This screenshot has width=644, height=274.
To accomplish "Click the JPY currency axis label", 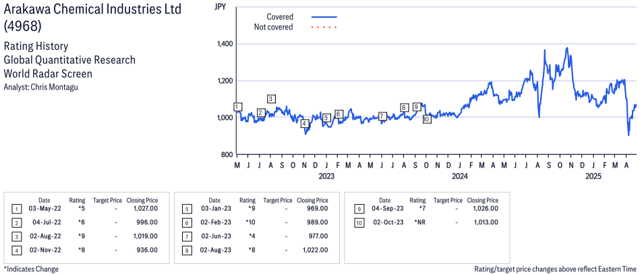I will pyautogui.click(x=221, y=7).
